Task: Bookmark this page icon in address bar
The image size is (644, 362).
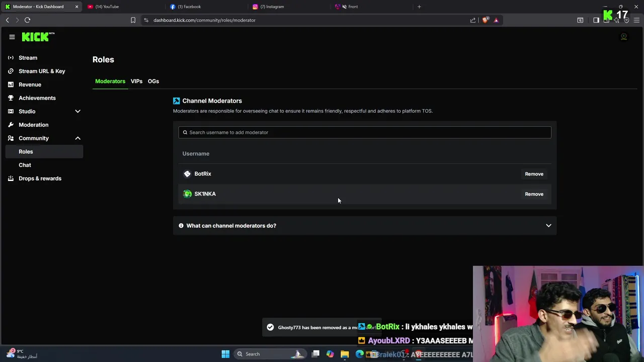Action: tap(133, 20)
